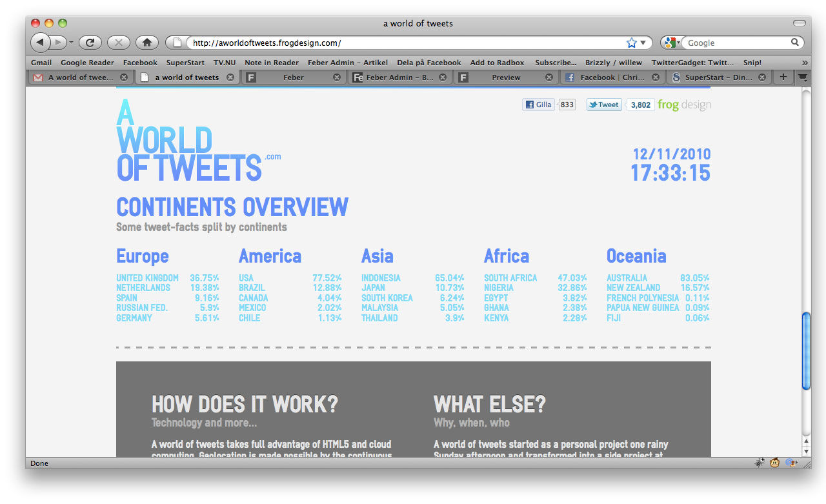The image size is (826, 504).
Task: Expand the URL bar history dropdown
Action: click(x=643, y=43)
